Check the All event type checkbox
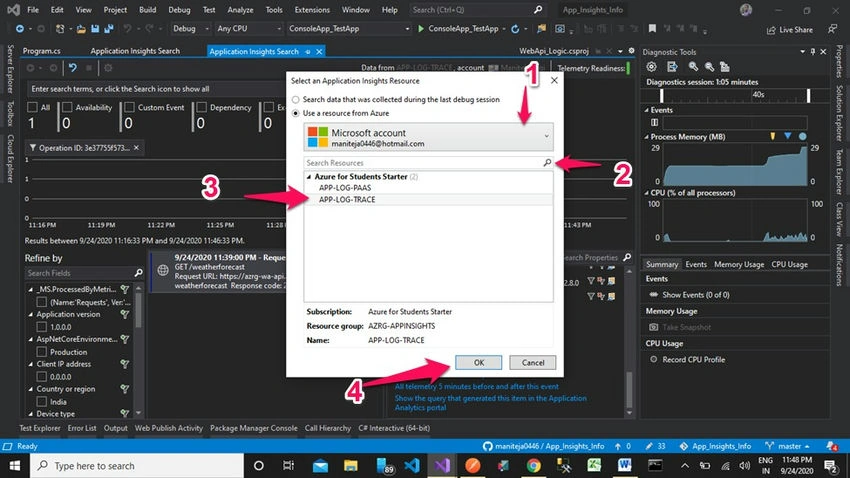 coord(33,107)
